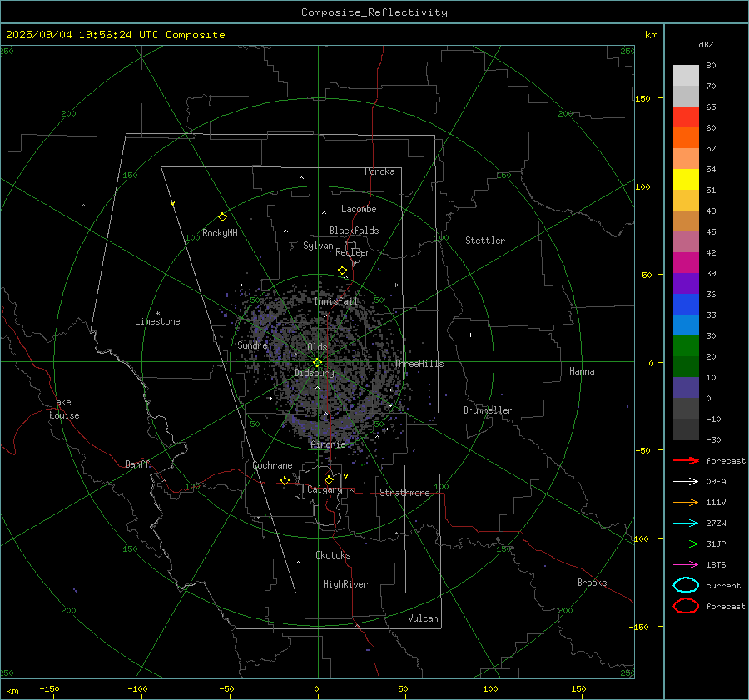Screen dimensions: 749x700
Task: Select purple swatch below 39 dBZ
Action: [686, 284]
